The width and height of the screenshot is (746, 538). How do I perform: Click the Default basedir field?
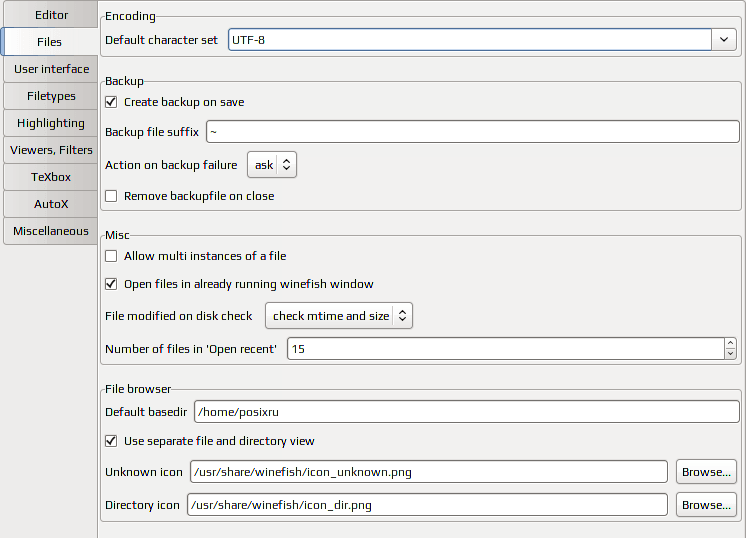467,411
